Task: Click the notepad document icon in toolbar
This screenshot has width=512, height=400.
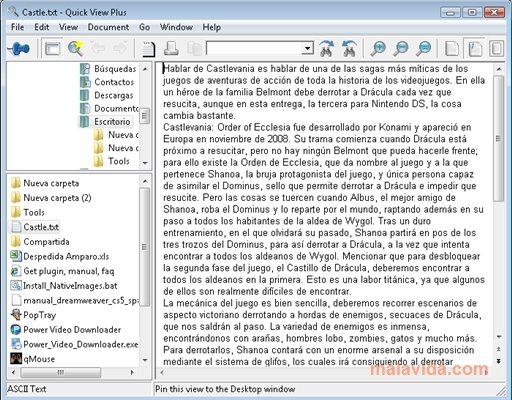Action: click(148, 49)
